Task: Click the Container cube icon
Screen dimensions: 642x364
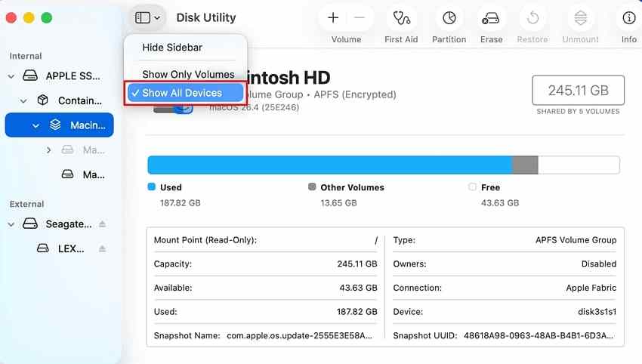Action: (x=42, y=100)
